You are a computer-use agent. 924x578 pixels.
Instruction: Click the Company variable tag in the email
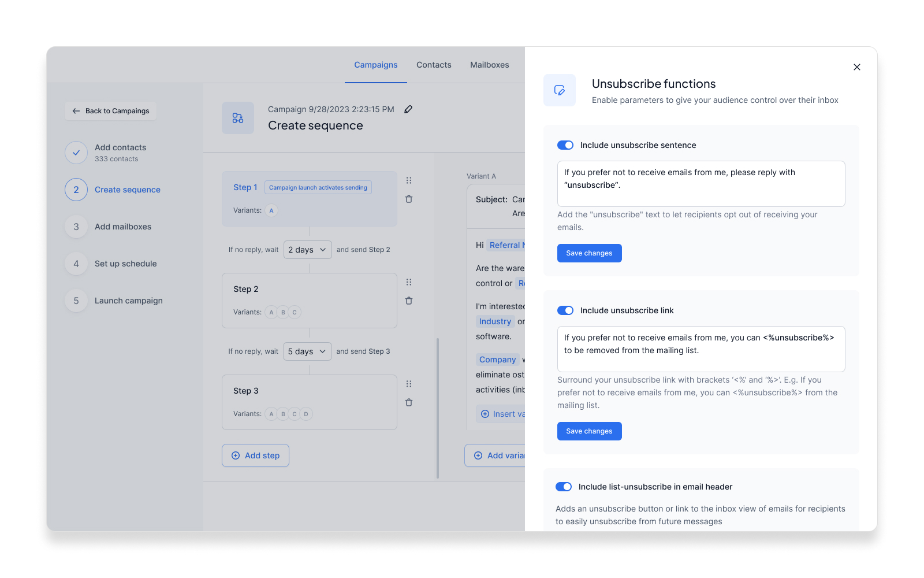click(497, 360)
